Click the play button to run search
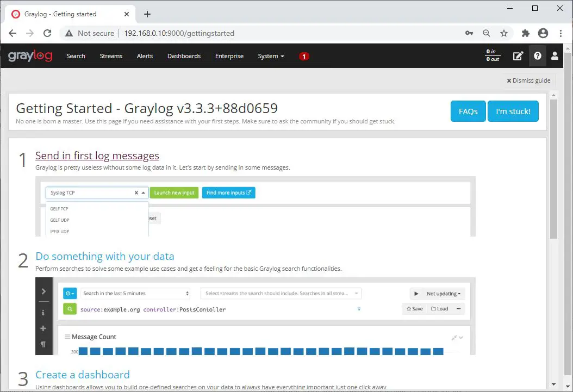The image size is (573, 392). click(x=416, y=294)
